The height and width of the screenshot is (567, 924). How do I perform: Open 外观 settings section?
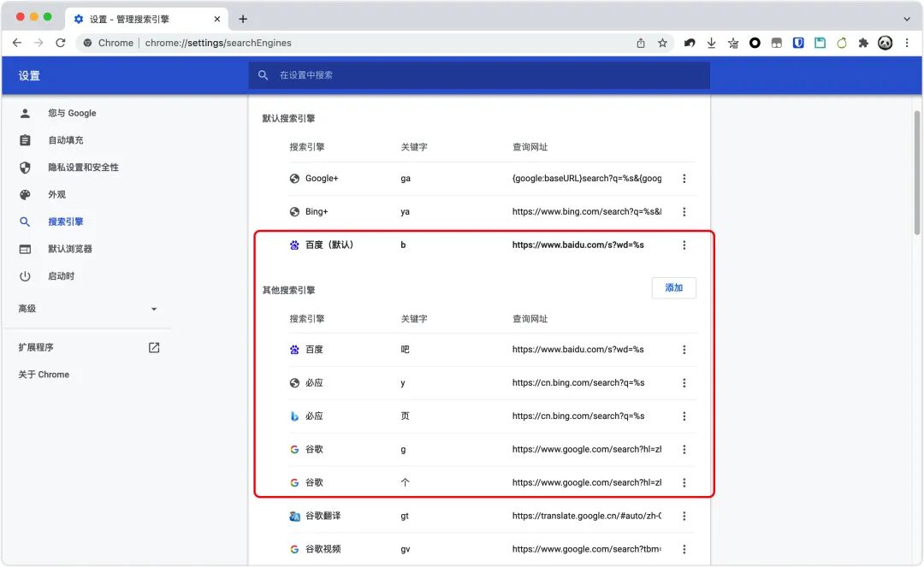(x=56, y=194)
